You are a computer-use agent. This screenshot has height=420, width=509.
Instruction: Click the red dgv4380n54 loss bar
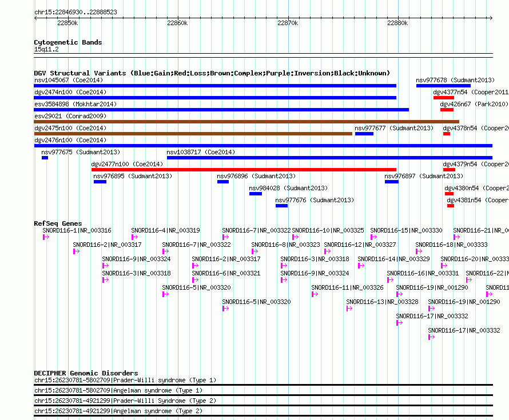(x=450, y=194)
